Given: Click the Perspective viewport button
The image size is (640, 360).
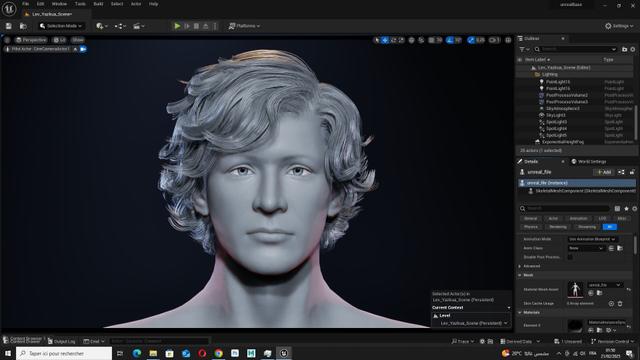Looking at the screenshot, I should (31, 40).
